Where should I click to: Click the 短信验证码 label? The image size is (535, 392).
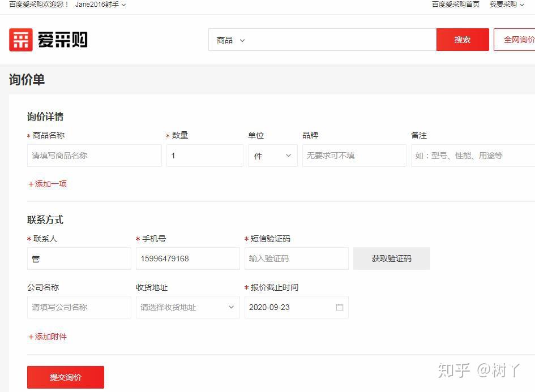pos(270,239)
